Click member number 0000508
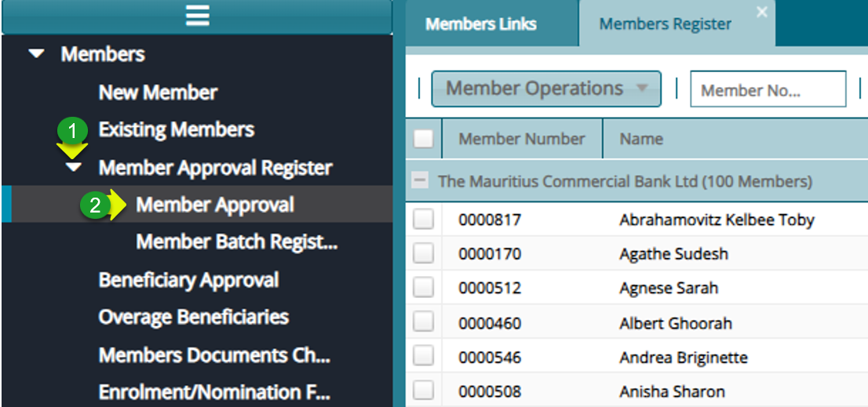Screen dimensions: 868x407 pos(490,392)
